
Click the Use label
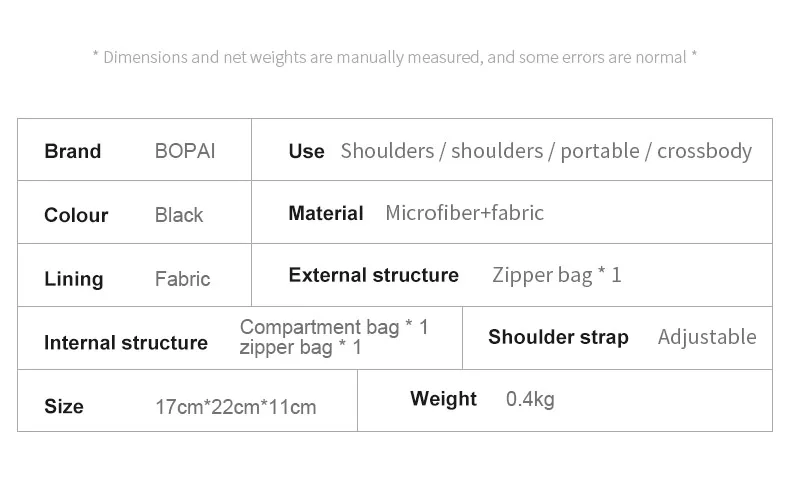click(x=306, y=151)
